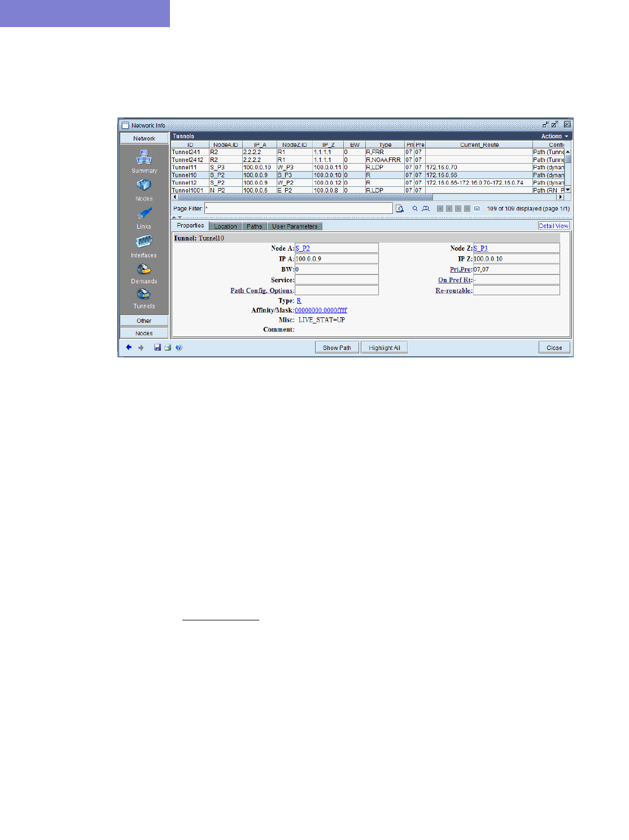This screenshot has height=840, width=629.
Task: Click the advanced filter icon beside Page Filter
Action: click(x=400, y=209)
